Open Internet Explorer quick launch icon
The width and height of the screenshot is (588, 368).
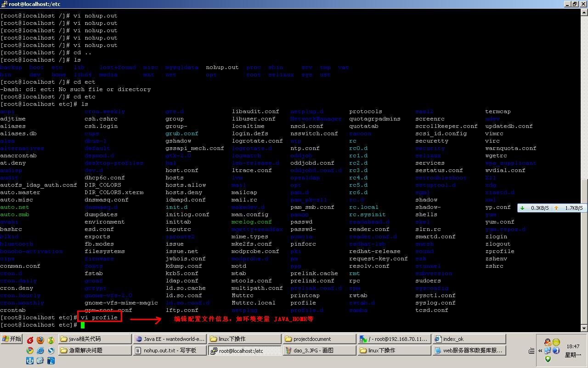(40, 351)
